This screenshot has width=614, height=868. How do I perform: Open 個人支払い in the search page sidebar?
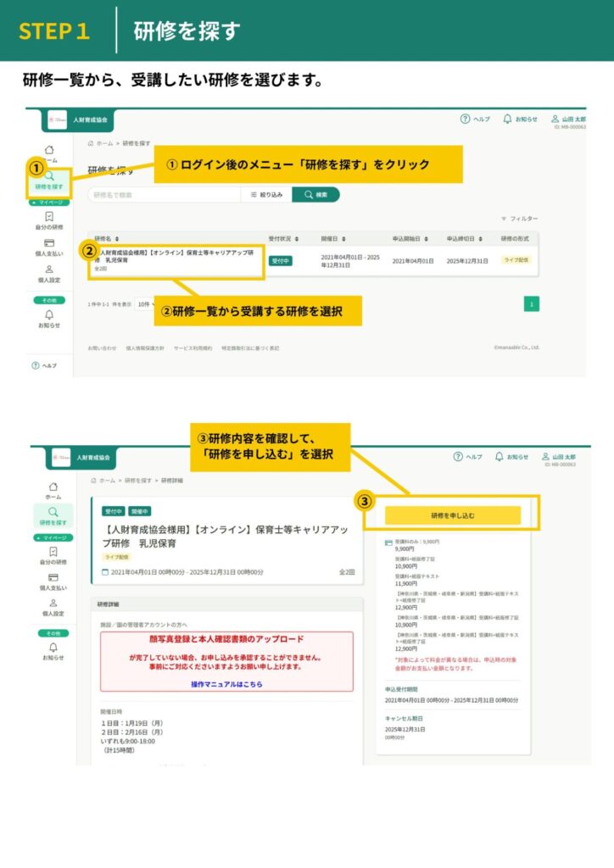click(49, 248)
